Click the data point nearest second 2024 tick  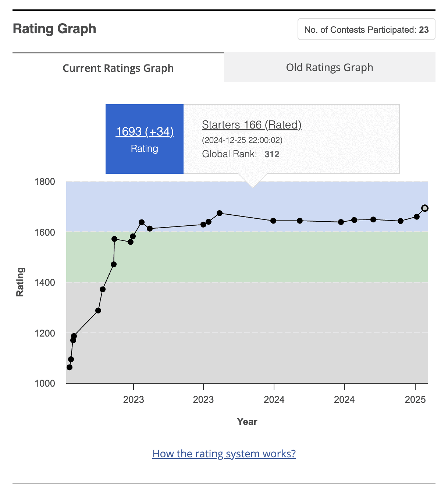click(x=341, y=222)
